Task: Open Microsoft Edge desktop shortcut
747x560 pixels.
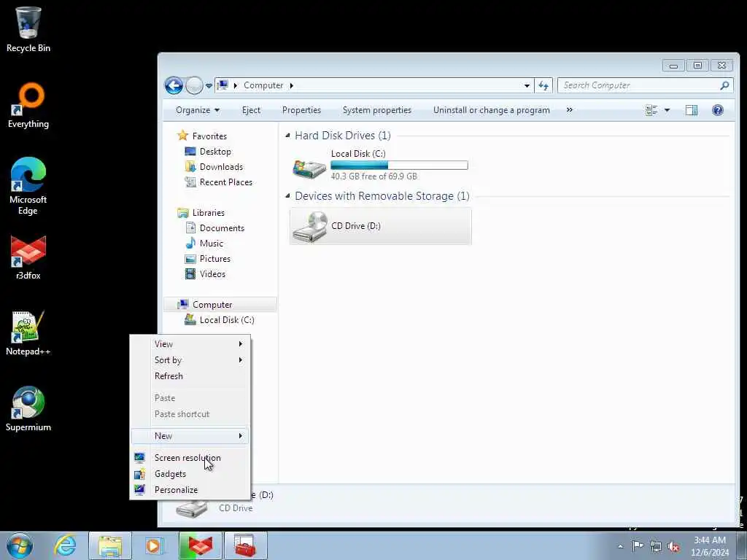Action: (x=28, y=186)
